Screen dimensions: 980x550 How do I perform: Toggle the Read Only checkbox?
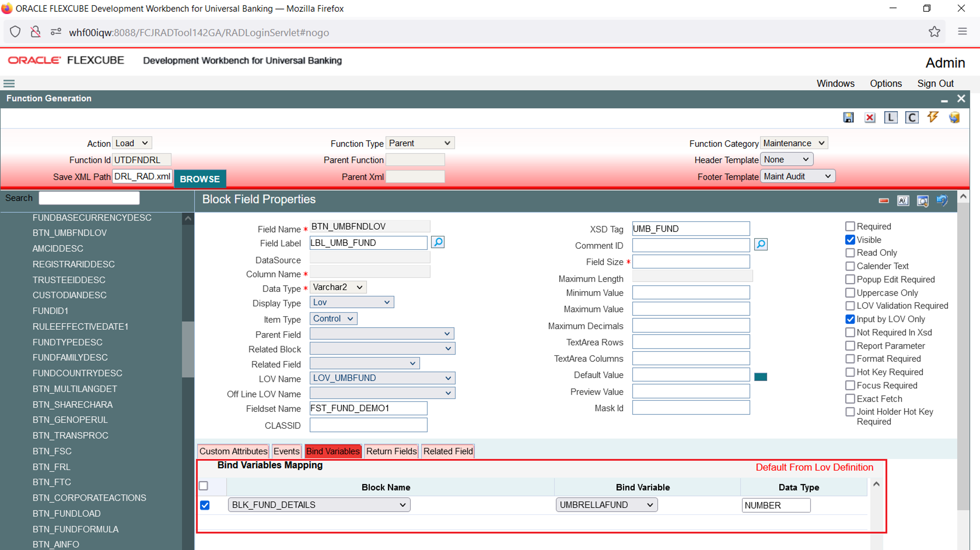tap(850, 253)
